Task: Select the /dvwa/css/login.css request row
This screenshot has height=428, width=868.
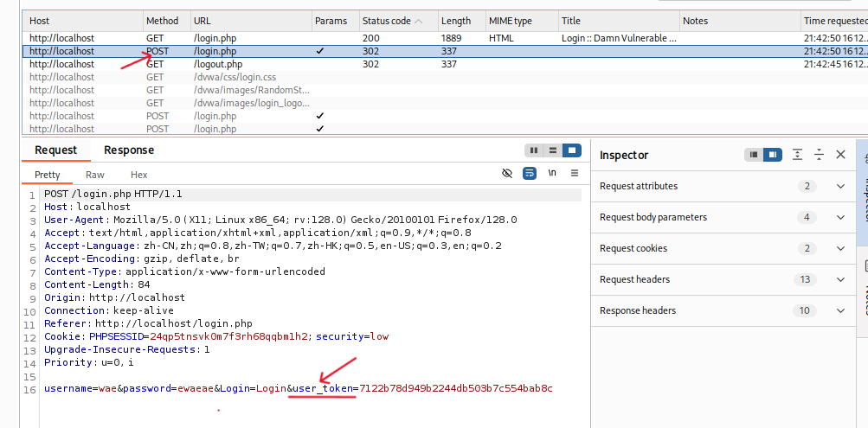Action: point(445,77)
